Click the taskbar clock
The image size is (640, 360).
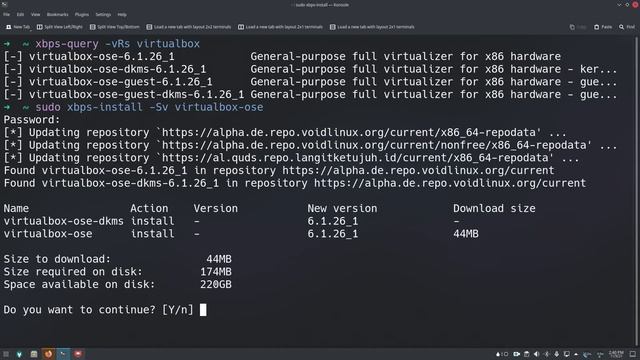[x=616, y=354]
